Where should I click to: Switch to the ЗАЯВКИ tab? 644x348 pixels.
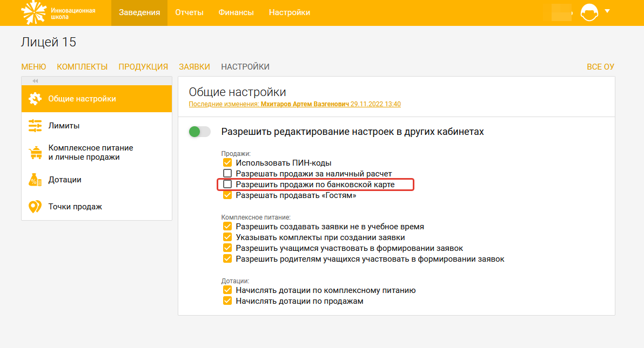[x=194, y=67]
